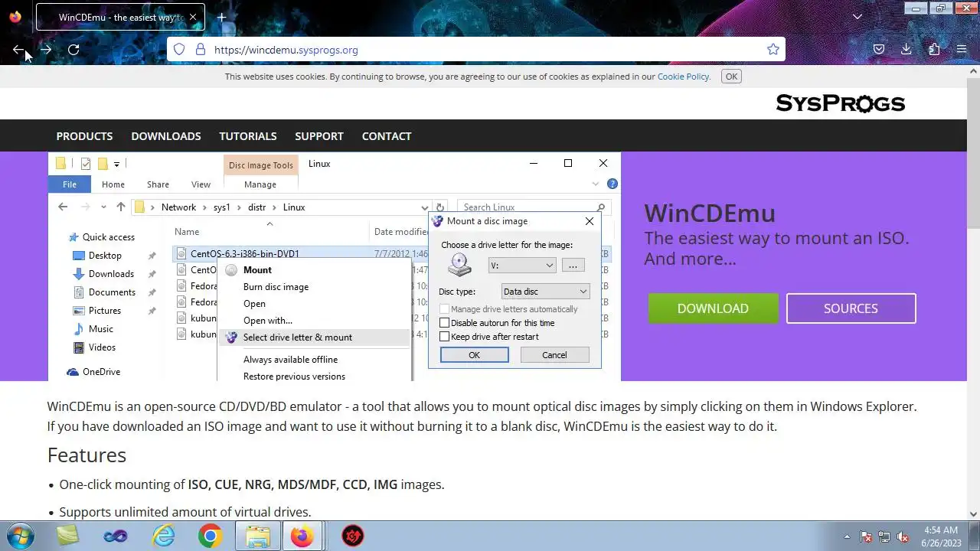This screenshot has height=551, width=980.
Task: Close the Mount a disc image dialog
Action: (x=589, y=221)
